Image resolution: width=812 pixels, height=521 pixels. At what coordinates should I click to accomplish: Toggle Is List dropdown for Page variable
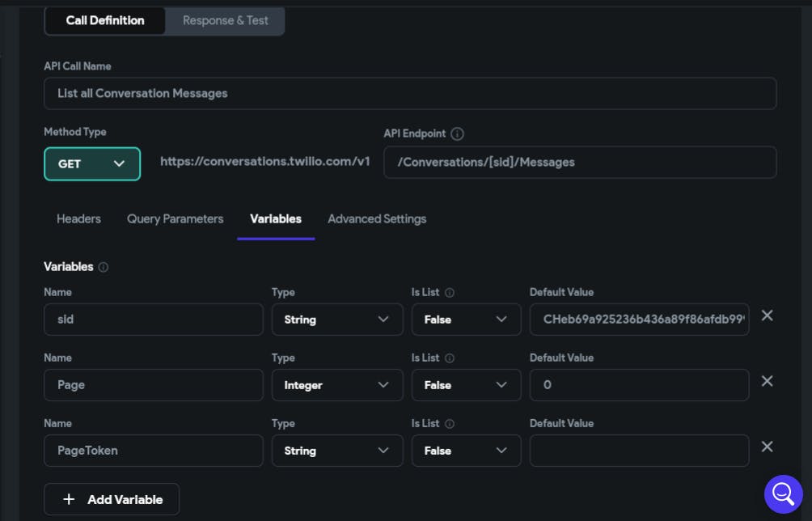coord(466,385)
